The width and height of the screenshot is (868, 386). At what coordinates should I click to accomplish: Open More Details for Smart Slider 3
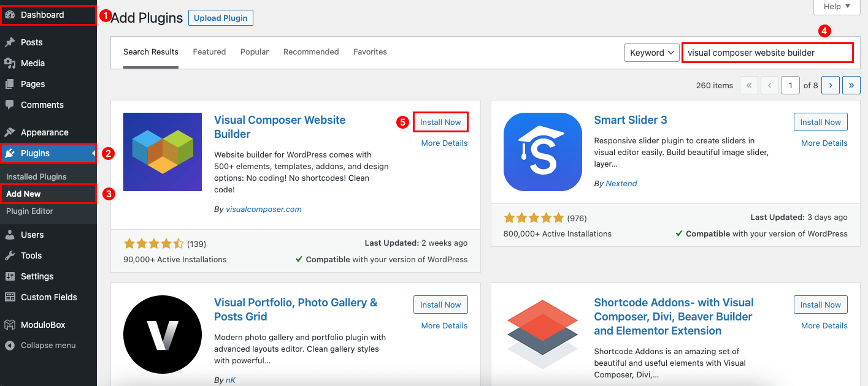click(824, 143)
